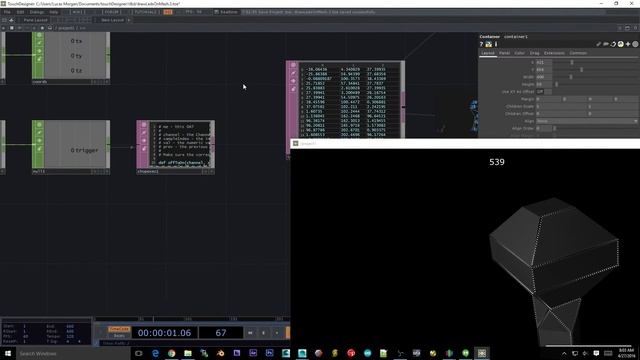The width and height of the screenshot is (640, 360).
Task: Click the operator info icon
Action: [496, 44]
